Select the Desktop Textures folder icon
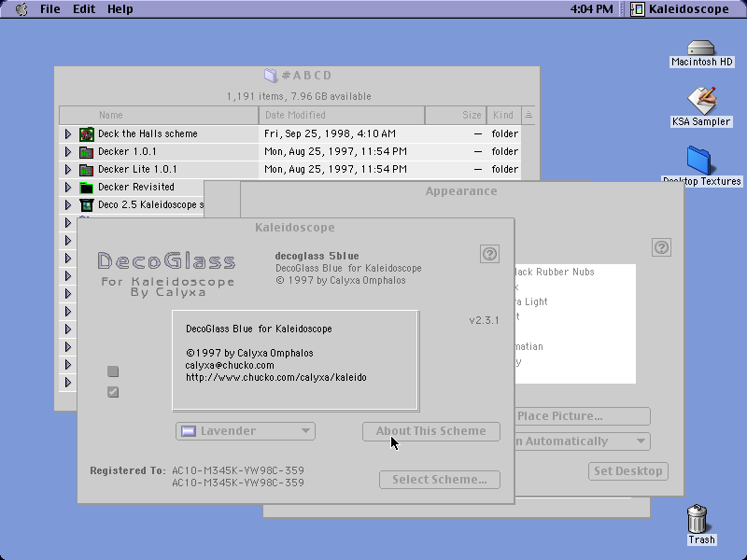Image resolution: width=747 pixels, height=560 pixels. [x=698, y=161]
